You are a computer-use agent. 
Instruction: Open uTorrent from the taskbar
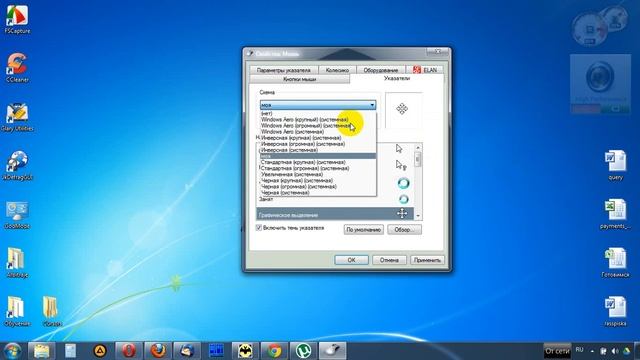pos(303,351)
